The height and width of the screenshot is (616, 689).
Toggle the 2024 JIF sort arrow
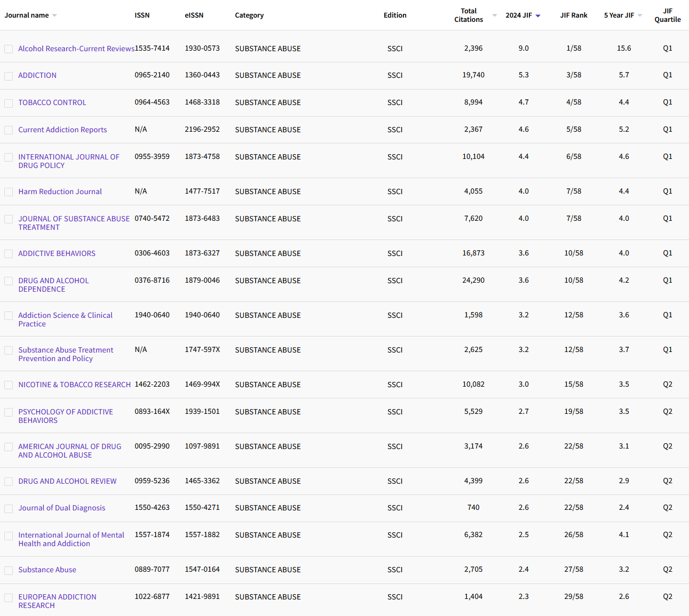[538, 15]
